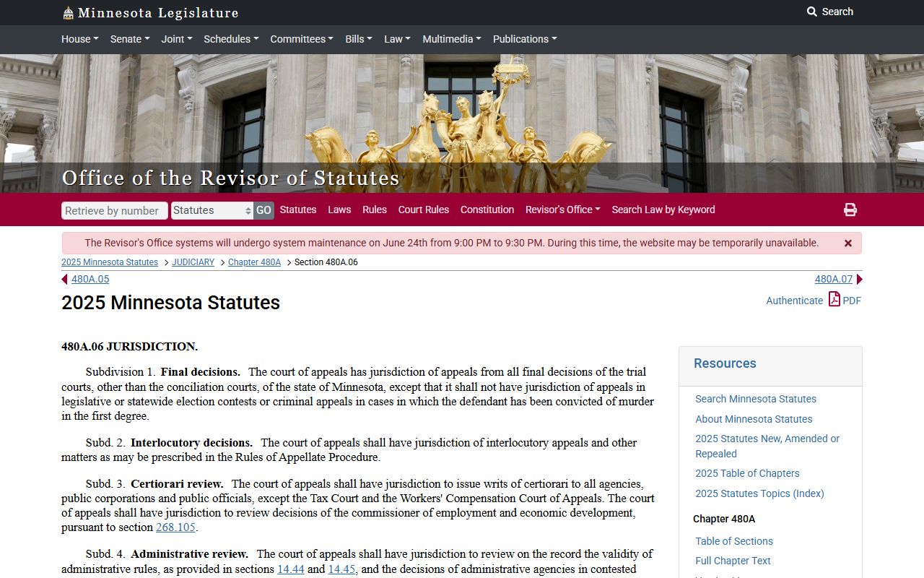Screen dimensions: 924x578
Task: Open Full Chapter Text link
Action: (733, 561)
